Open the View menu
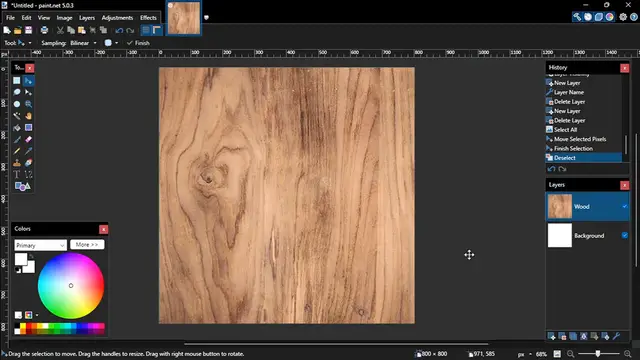Viewport: 640px width, 360px height. pos(44,18)
